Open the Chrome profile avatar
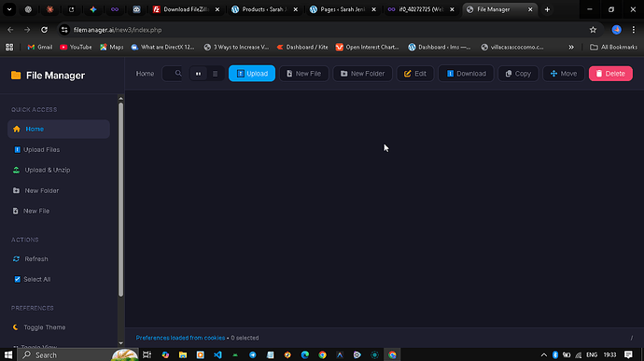The image size is (644, 361). coord(617,30)
